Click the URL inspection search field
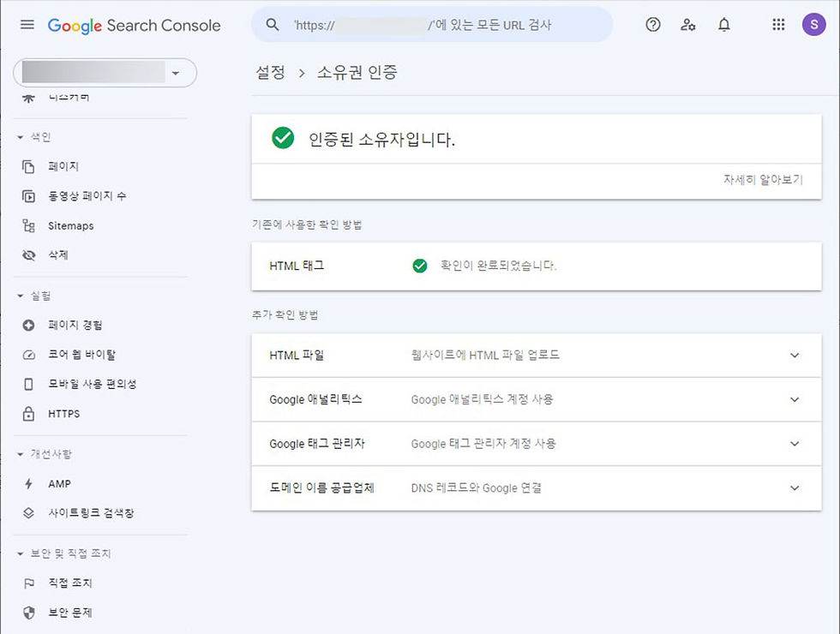Viewport: 840px width, 634px height. [x=432, y=25]
